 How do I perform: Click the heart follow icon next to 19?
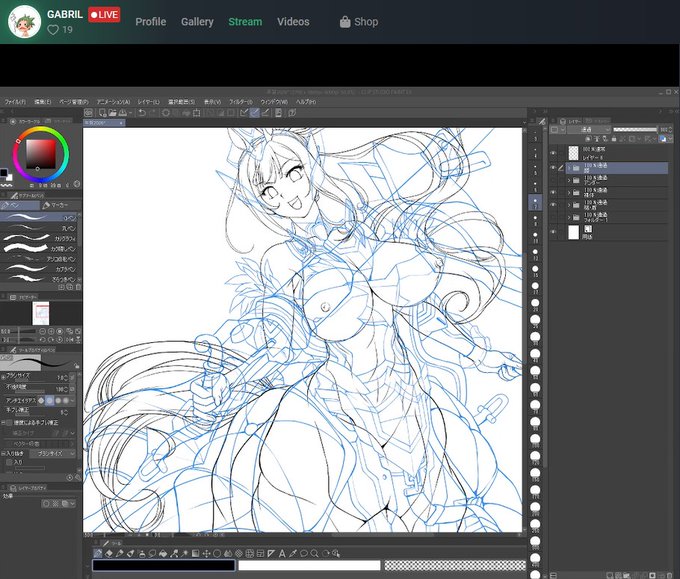53,30
